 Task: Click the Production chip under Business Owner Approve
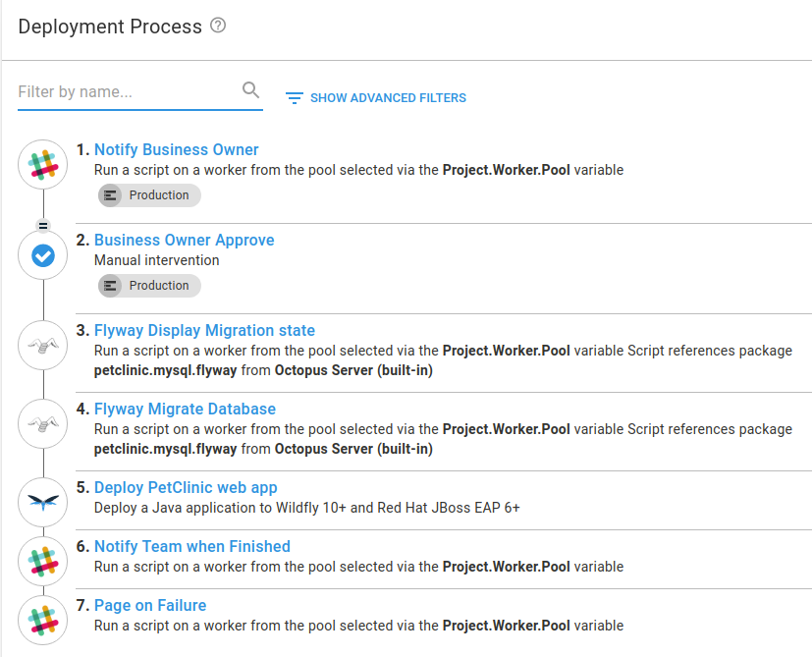(x=148, y=286)
